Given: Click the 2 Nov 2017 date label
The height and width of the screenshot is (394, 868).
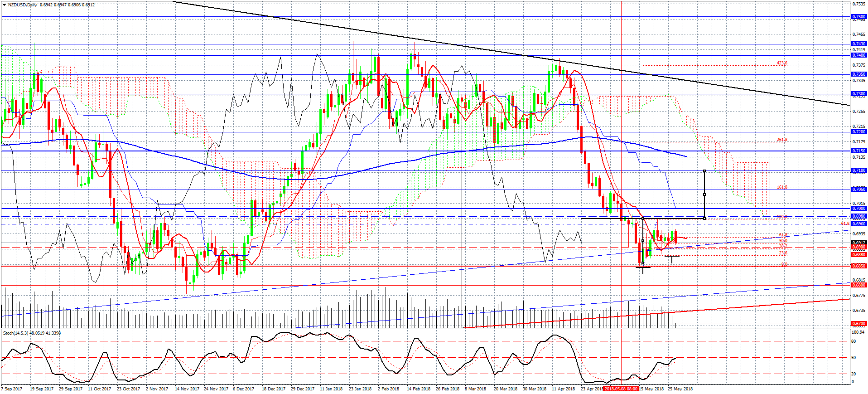Looking at the screenshot, I should (157, 389).
